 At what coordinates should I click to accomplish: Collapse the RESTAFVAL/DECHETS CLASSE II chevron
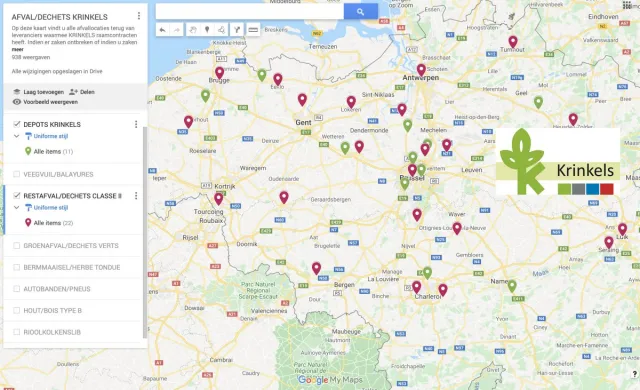click(16, 208)
